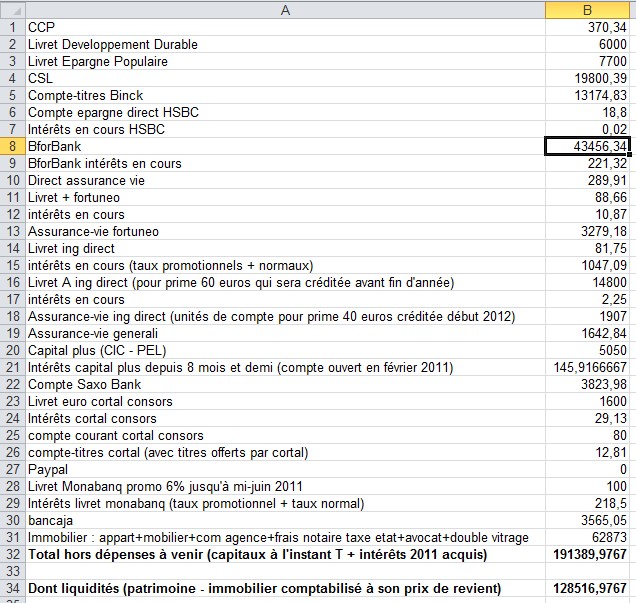This screenshot has height=603, width=636.
Task: Select cell Livret Developpement Durable
Action: tap(285, 44)
